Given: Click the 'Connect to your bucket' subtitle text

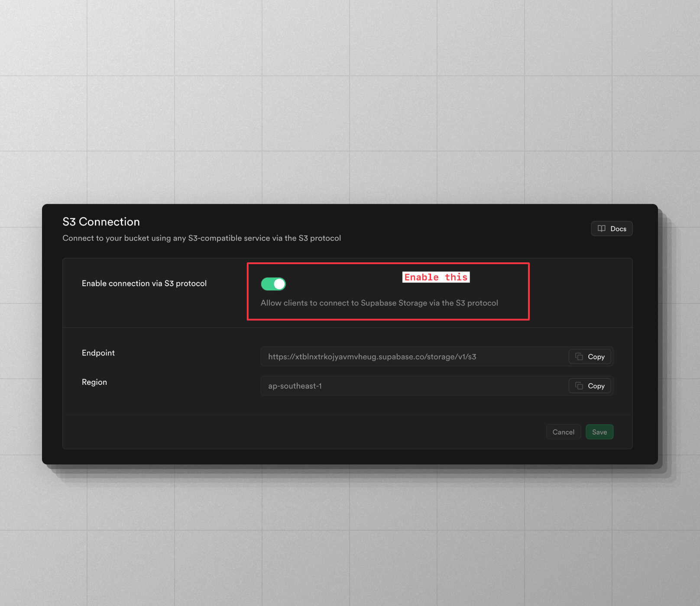Looking at the screenshot, I should click(x=201, y=238).
